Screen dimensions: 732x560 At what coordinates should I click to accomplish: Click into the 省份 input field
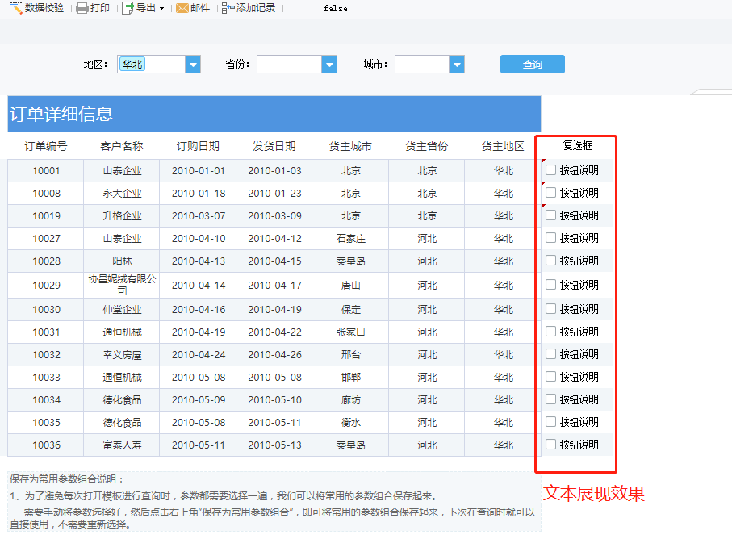pyautogui.click(x=289, y=65)
